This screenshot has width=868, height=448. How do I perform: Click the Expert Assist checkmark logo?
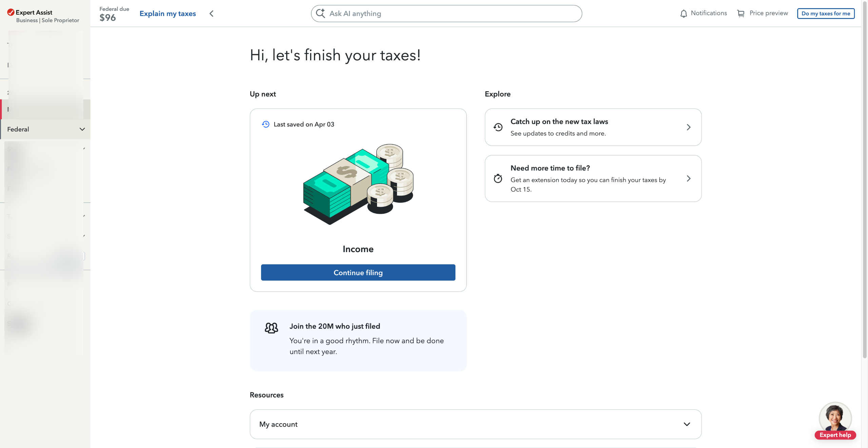coord(11,13)
